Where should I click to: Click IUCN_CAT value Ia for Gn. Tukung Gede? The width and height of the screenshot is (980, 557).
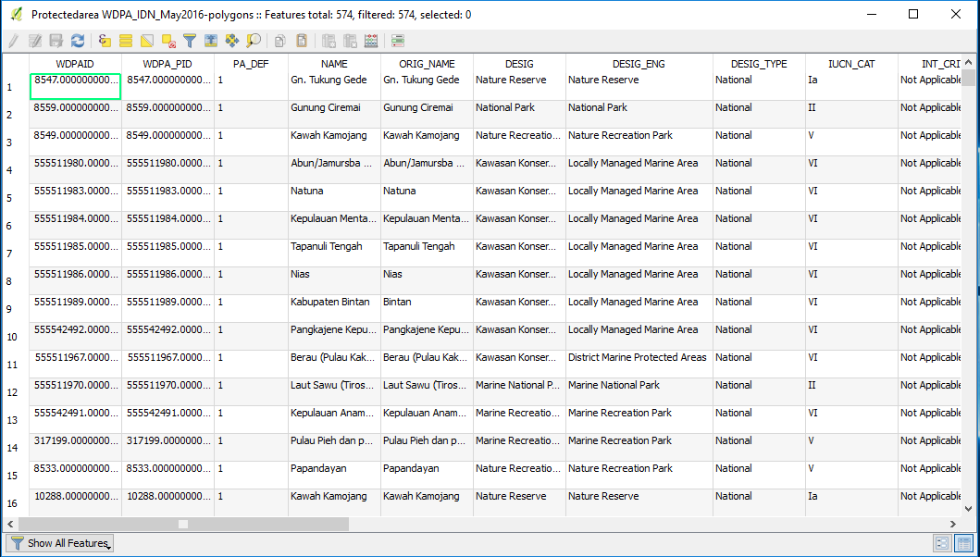pyautogui.click(x=851, y=87)
